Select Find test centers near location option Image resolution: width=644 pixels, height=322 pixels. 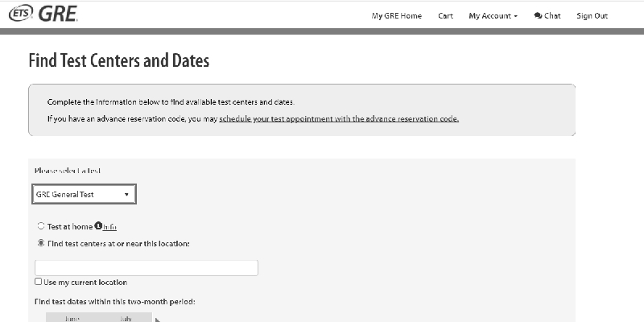(40, 243)
